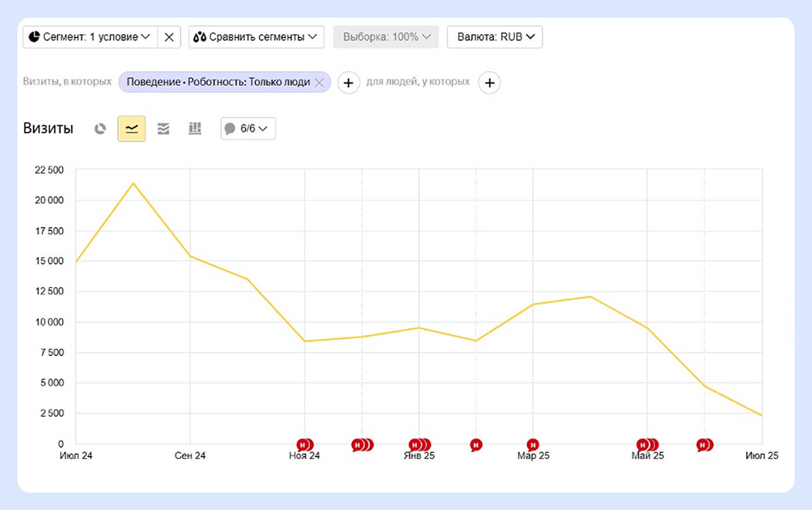Viewport: 812px width, 510px height.
Task: Add a visit condition with plus button
Action: point(348,83)
